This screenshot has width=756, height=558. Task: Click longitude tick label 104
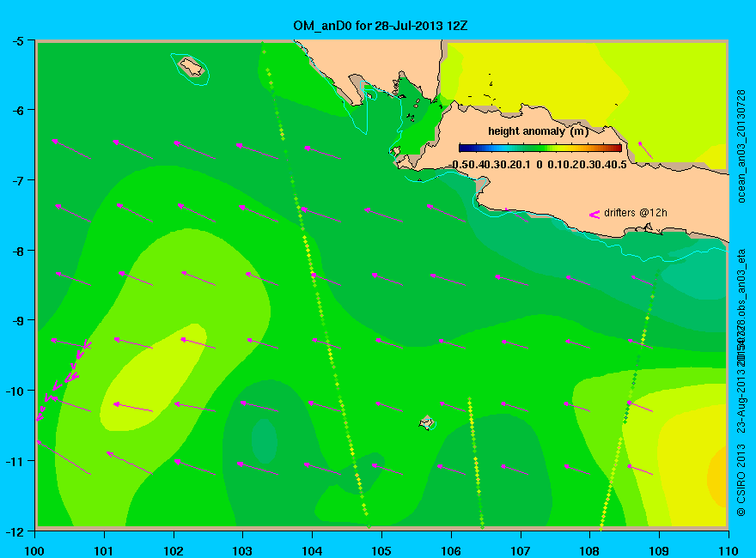(312, 551)
